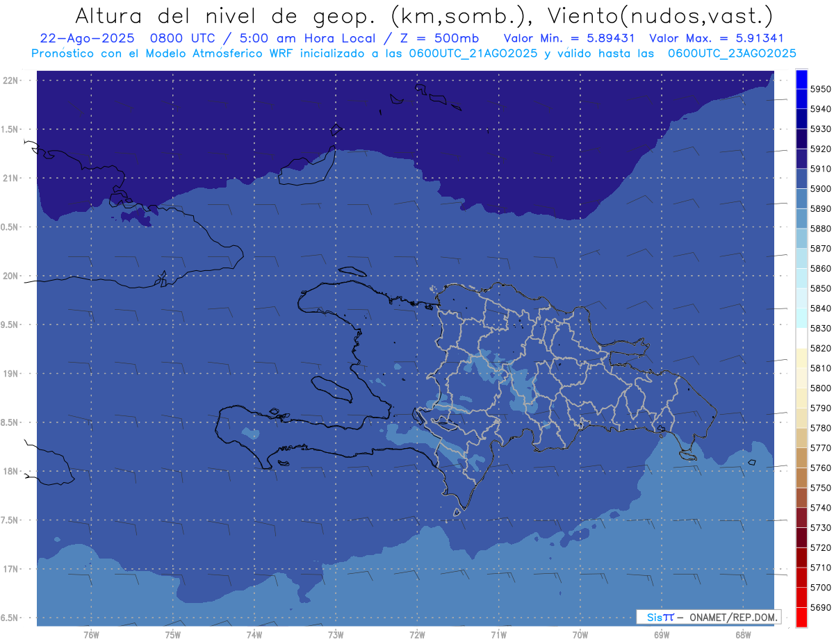
Task: Click the '20N' latitude label
Action: point(10,276)
